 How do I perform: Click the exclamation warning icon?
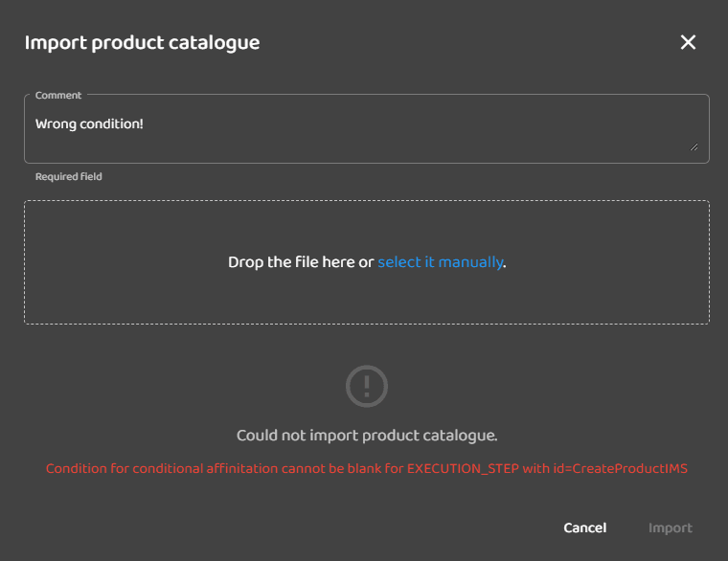point(366,387)
